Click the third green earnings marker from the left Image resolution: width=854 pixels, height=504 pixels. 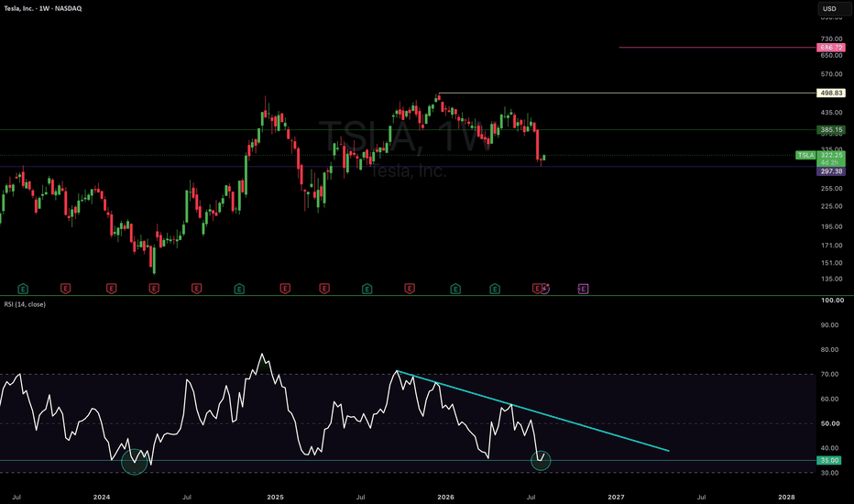click(367, 289)
